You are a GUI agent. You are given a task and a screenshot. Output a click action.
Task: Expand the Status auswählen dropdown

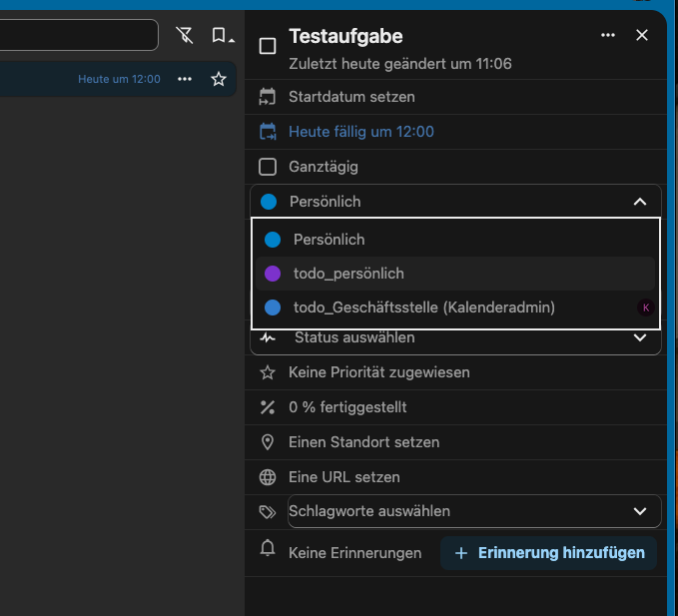tap(640, 337)
